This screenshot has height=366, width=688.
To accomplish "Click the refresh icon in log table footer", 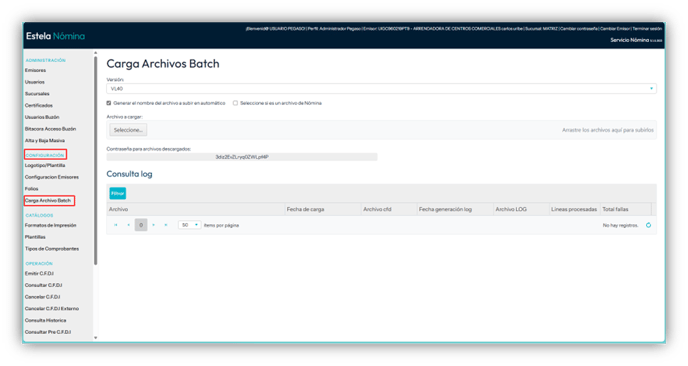I will pos(648,225).
